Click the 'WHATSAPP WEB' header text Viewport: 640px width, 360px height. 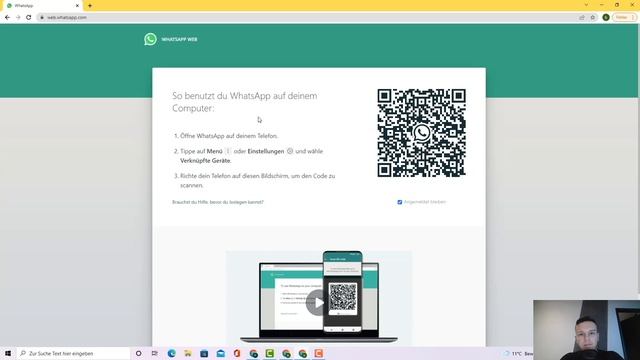pos(179,40)
